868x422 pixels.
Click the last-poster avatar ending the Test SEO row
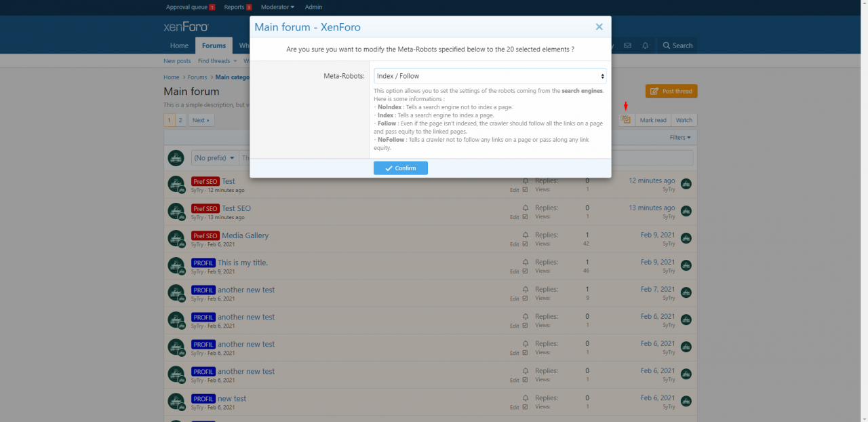(686, 211)
